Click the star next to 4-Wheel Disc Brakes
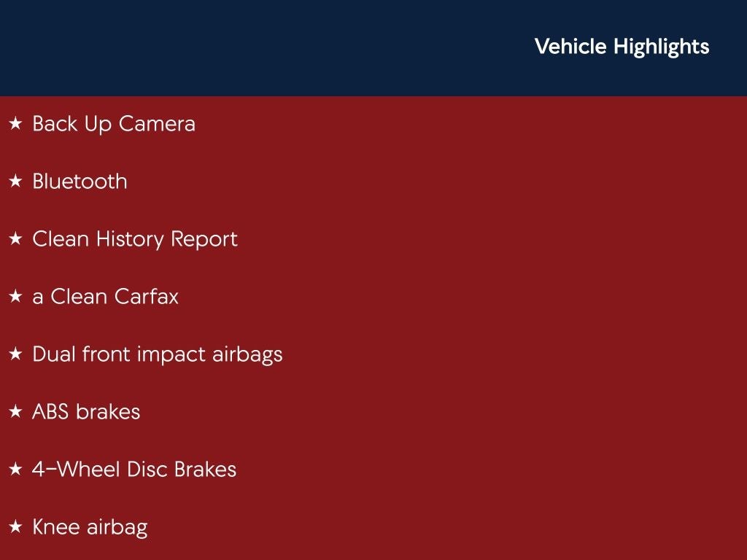The height and width of the screenshot is (560, 747). tap(15, 470)
